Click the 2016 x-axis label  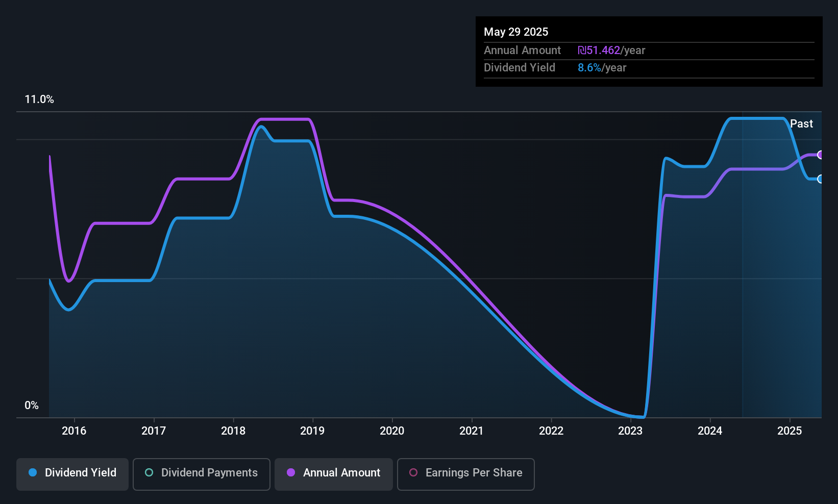point(74,431)
